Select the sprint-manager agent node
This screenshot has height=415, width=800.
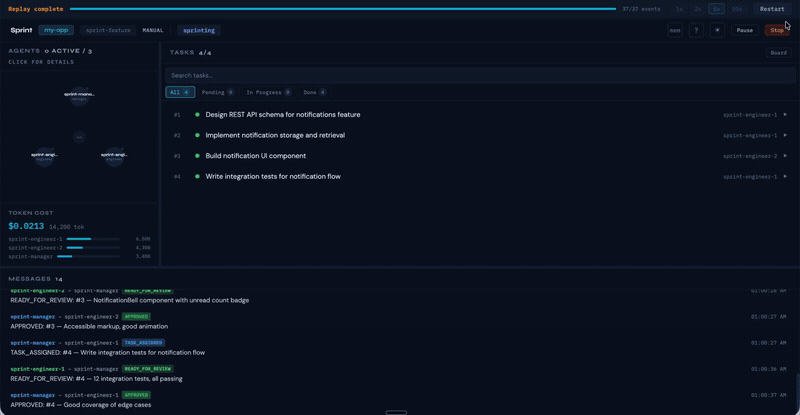pos(79,96)
